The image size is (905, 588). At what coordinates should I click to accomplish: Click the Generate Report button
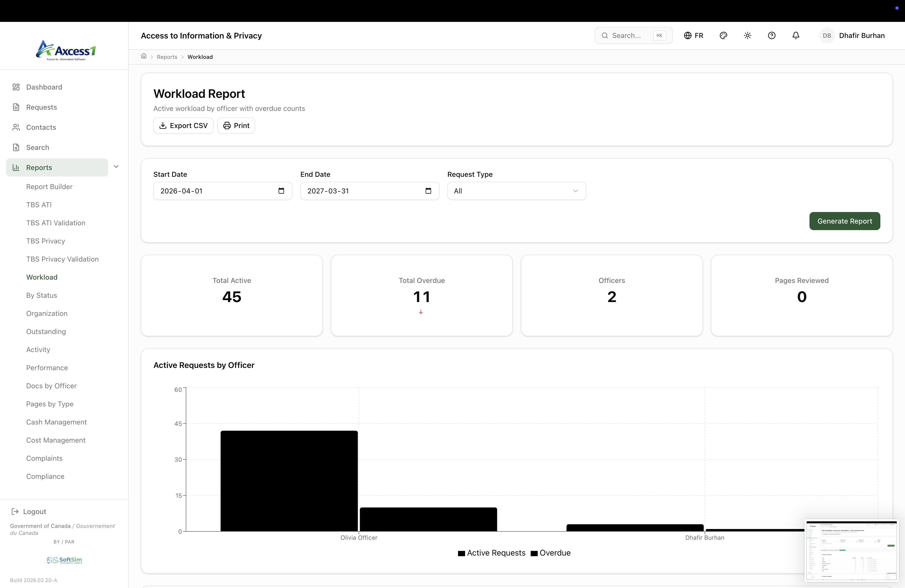(x=844, y=221)
